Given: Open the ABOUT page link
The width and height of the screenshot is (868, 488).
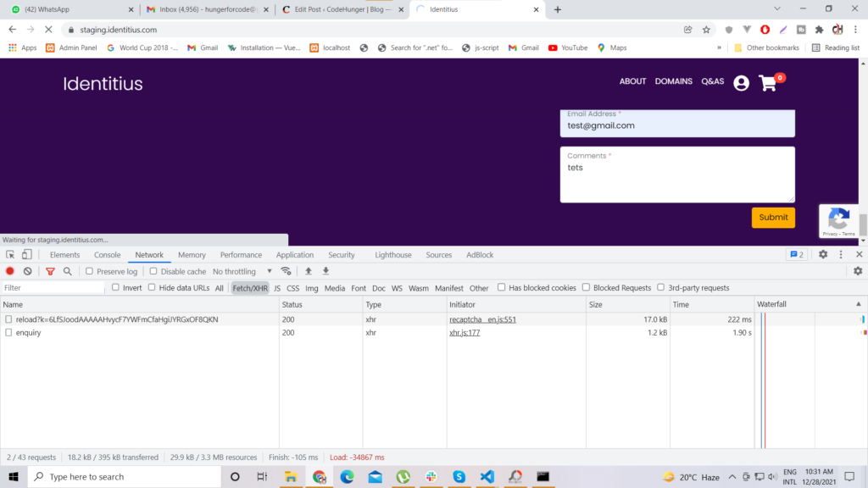Looking at the screenshot, I should 632,81.
